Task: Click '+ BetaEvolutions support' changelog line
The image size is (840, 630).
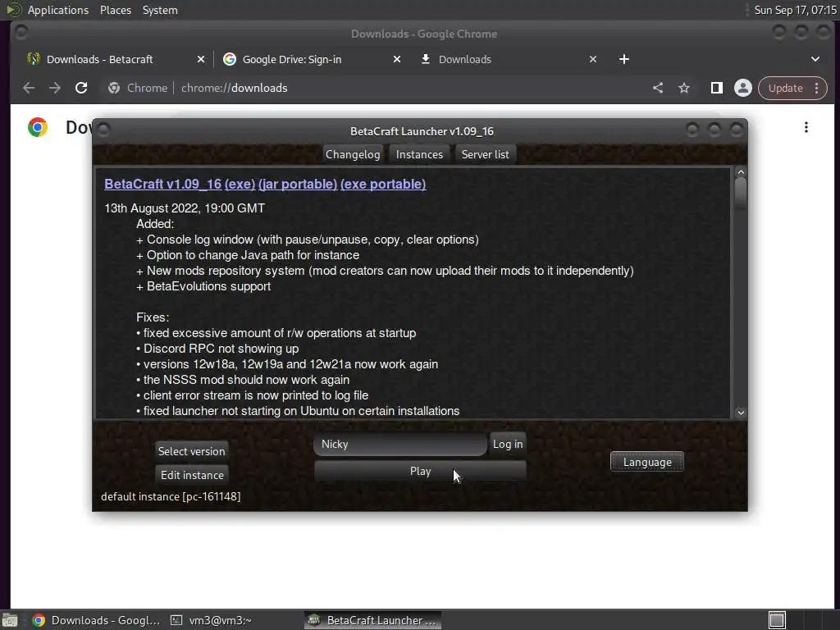Action: (203, 286)
